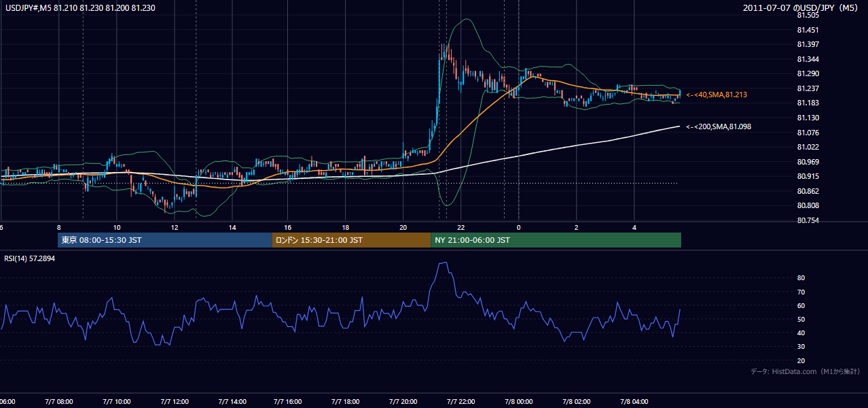Click the 7/7 20:00 date label

[x=403, y=401]
